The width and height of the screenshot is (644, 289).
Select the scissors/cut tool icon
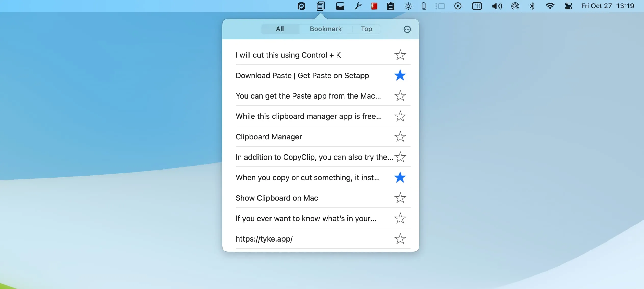point(357,6)
